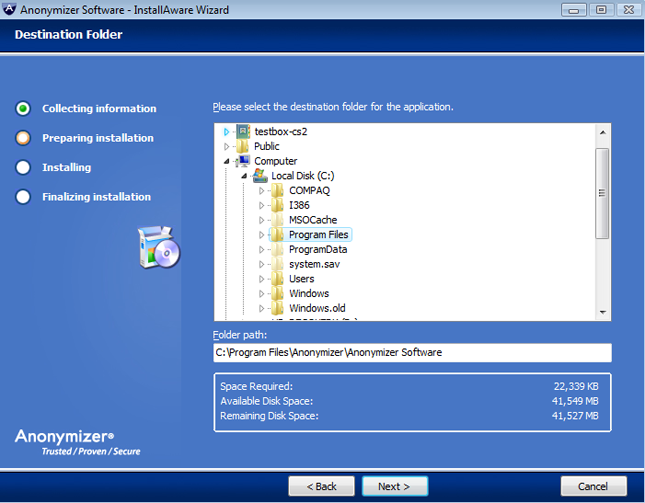645x503 pixels.
Task: Click the Computer icon in tree
Action: pos(243,161)
